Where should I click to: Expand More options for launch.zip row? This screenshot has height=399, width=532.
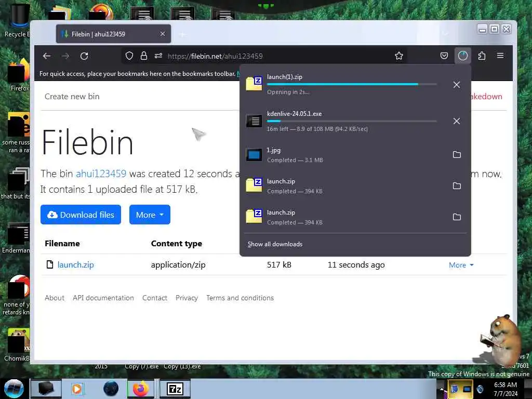click(461, 265)
